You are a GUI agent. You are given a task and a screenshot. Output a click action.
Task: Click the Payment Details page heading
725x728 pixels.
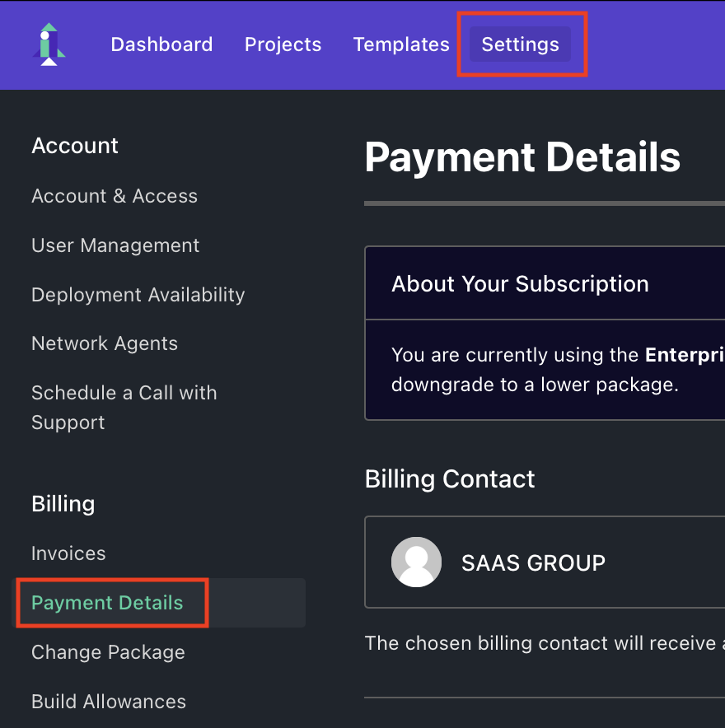[522, 157]
